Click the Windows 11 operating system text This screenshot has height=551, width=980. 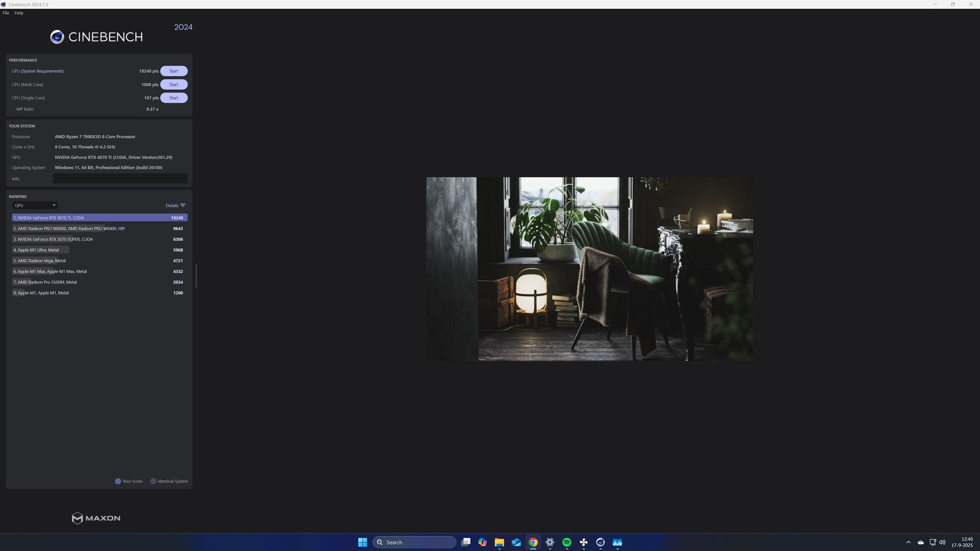pyautogui.click(x=108, y=167)
